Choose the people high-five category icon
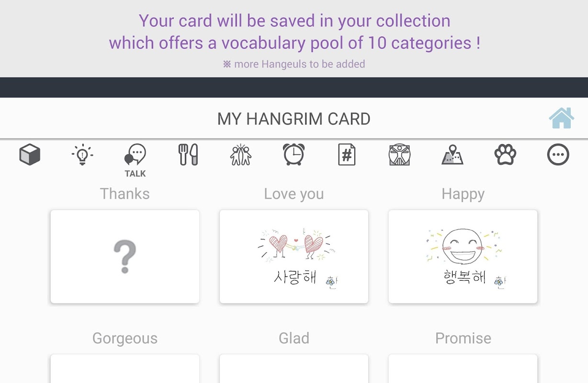The height and width of the screenshot is (383, 588). click(x=241, y=155)
